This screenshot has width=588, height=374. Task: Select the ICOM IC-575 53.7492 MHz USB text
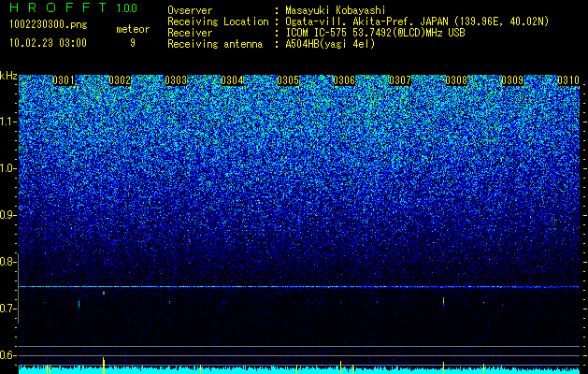click(x=375, y=33)
